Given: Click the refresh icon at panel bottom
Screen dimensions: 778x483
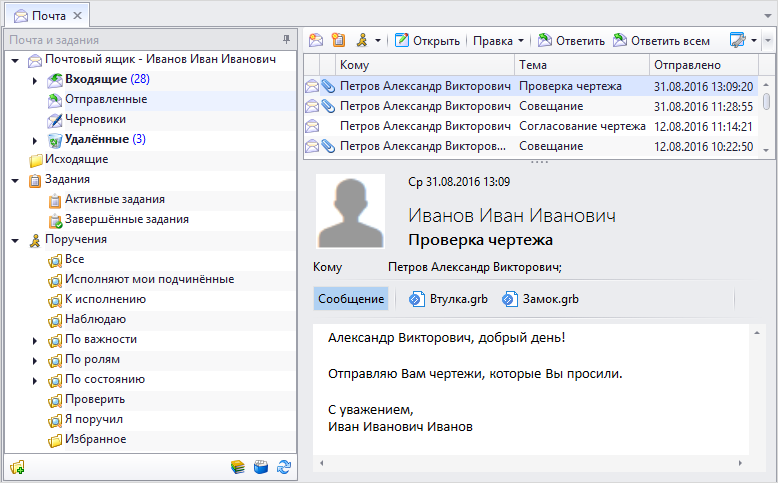Looking at the screenshot, I should click(x=284, y=466).
